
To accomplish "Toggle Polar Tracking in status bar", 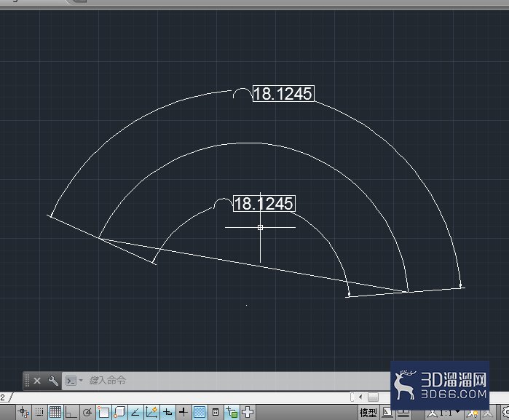I will pos(87,412).
